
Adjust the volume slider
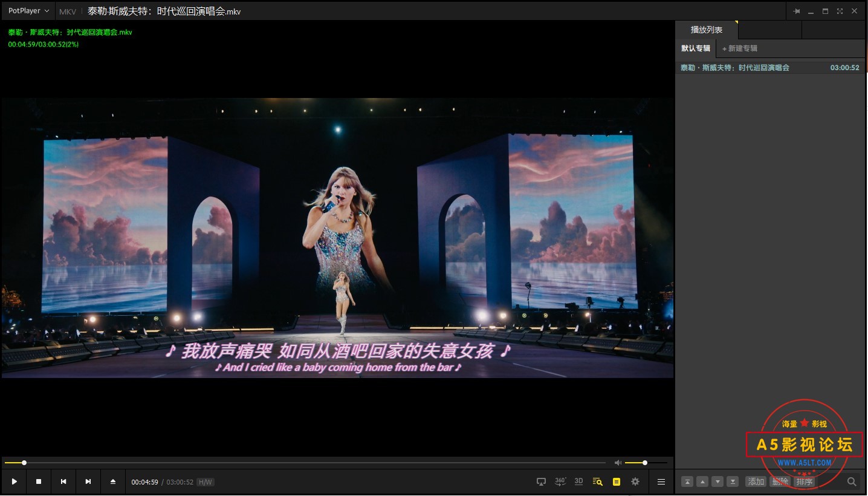(x=646, y=463)
